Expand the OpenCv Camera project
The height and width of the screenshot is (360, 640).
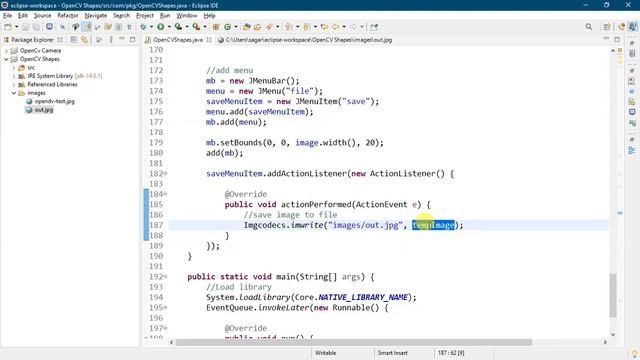[6, 51]
